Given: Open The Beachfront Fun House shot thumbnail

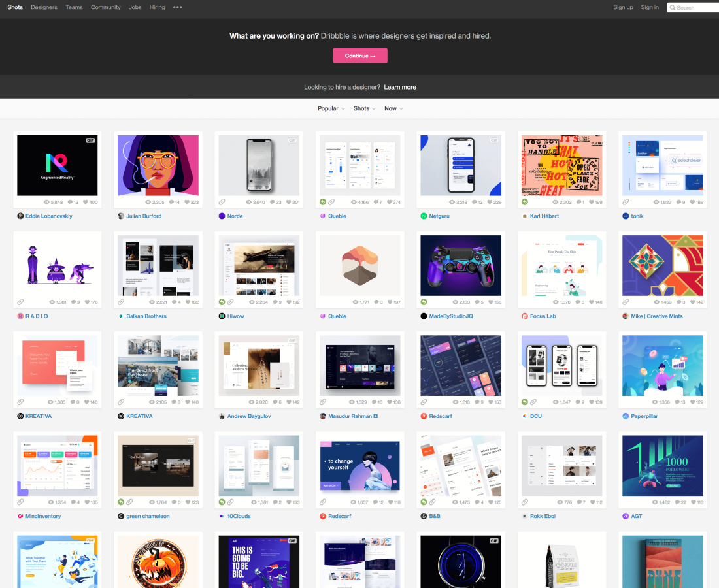Looking at the screenshot, I should [158, 366].
